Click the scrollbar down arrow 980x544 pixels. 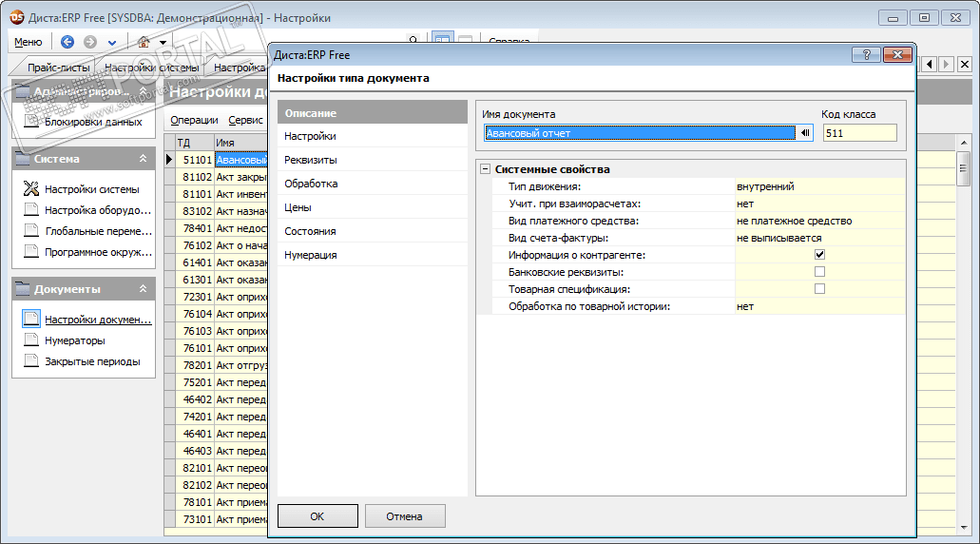point(963,527)
